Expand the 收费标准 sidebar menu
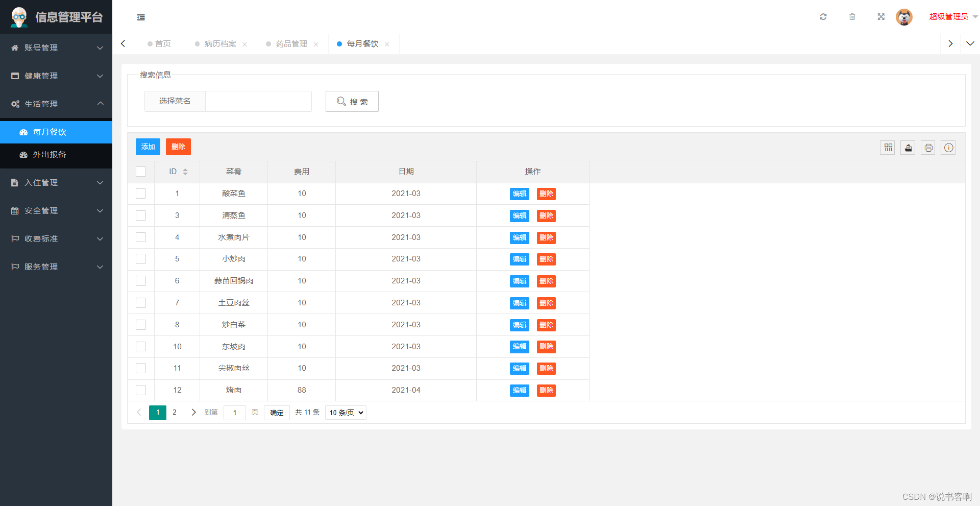The width and height of the screenshot is (980, 506). coord(56,238)
